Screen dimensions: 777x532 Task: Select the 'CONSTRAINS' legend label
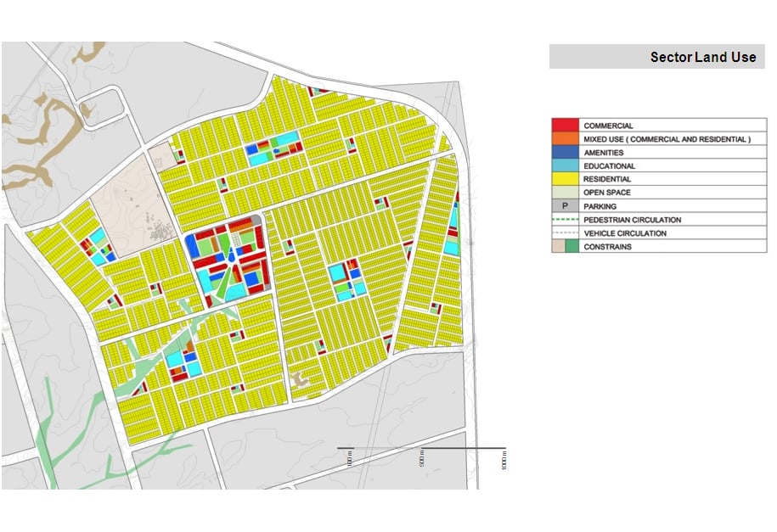(x=607, y=247)
